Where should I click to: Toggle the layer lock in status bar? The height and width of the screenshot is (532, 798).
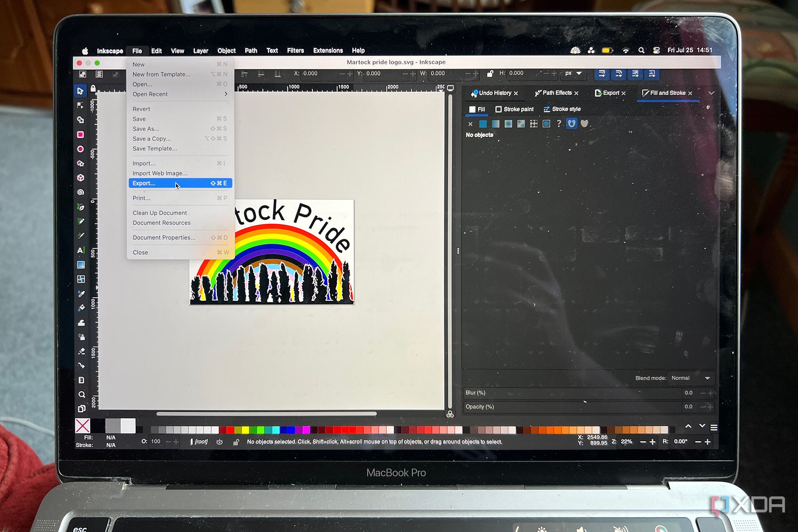tap(236, 442)
